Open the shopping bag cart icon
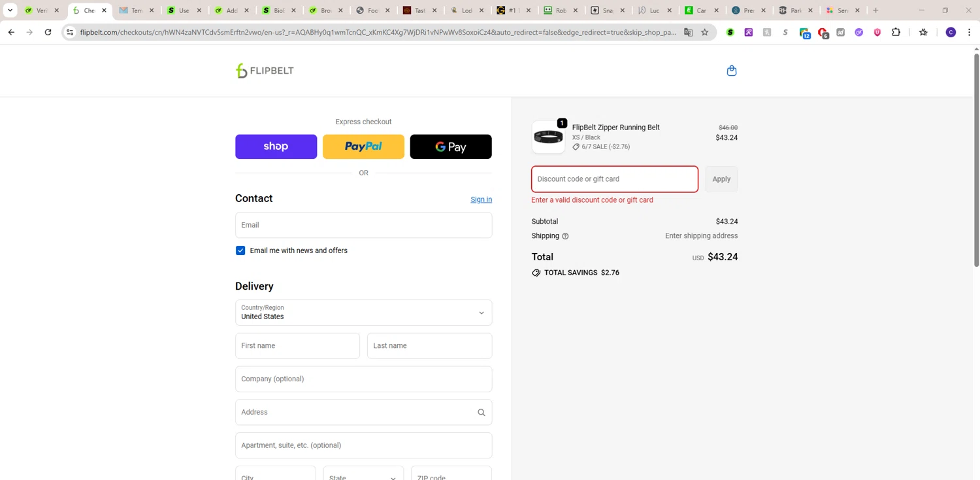The width and height of the screenshot is (980, 480). (x=732, y=71)
